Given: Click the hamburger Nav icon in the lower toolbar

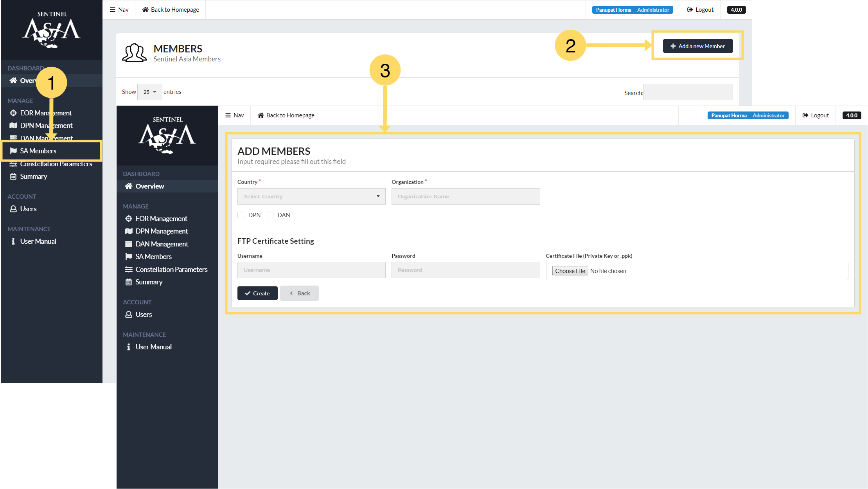Looking at the screenshot, I should pyautogui.click(x=228, y=115).
